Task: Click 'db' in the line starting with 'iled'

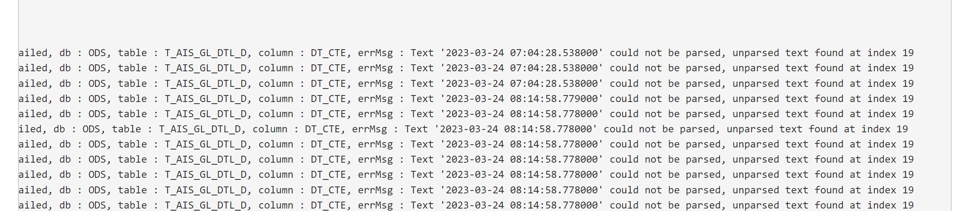Action: 59,129
